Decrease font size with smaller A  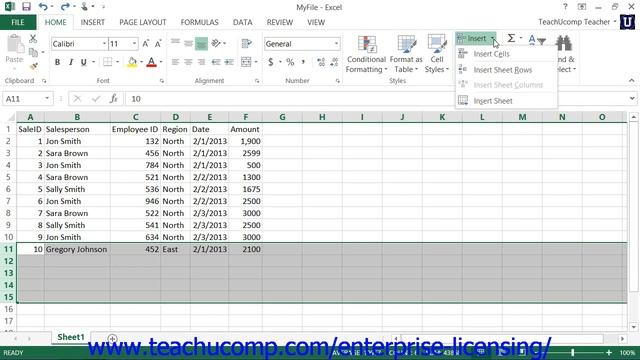158,44
